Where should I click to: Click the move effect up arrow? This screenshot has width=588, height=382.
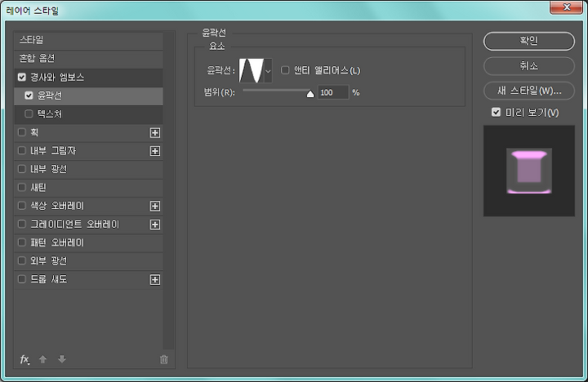tap(42, 359)
